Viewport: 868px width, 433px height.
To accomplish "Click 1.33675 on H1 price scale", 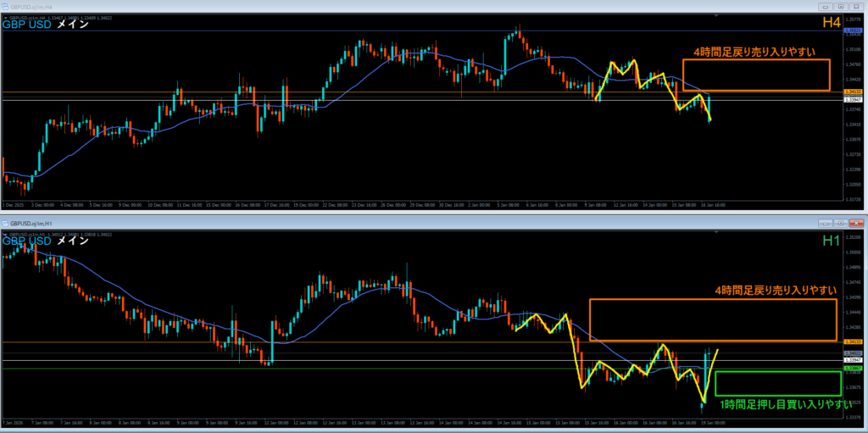I will click(x=853, y=387).
